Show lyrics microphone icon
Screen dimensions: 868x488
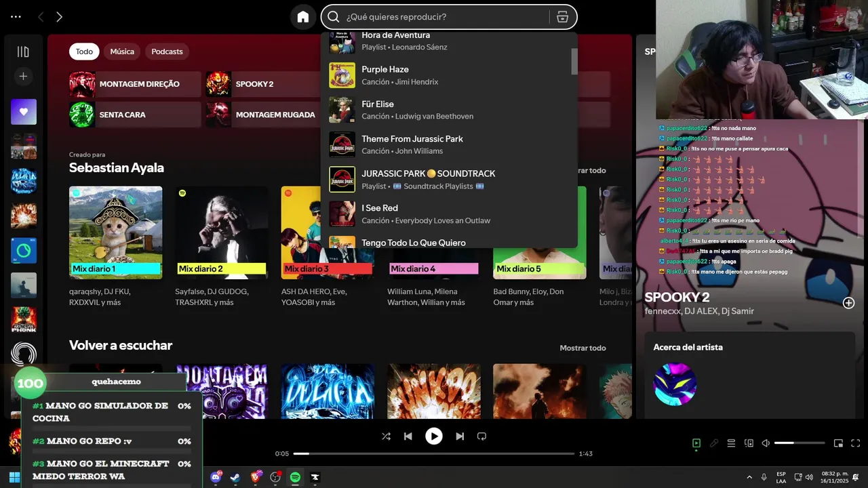[x=714, y=443]
